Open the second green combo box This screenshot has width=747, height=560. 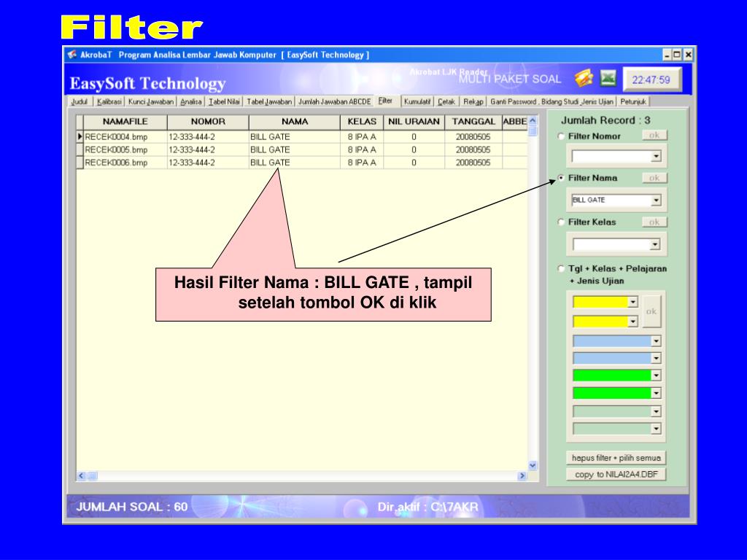pos(656,393)
